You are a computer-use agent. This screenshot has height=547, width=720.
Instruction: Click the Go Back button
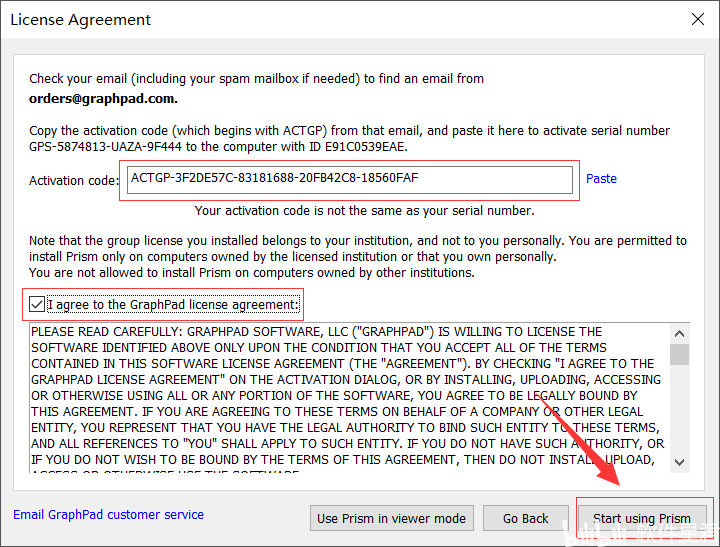526,518
